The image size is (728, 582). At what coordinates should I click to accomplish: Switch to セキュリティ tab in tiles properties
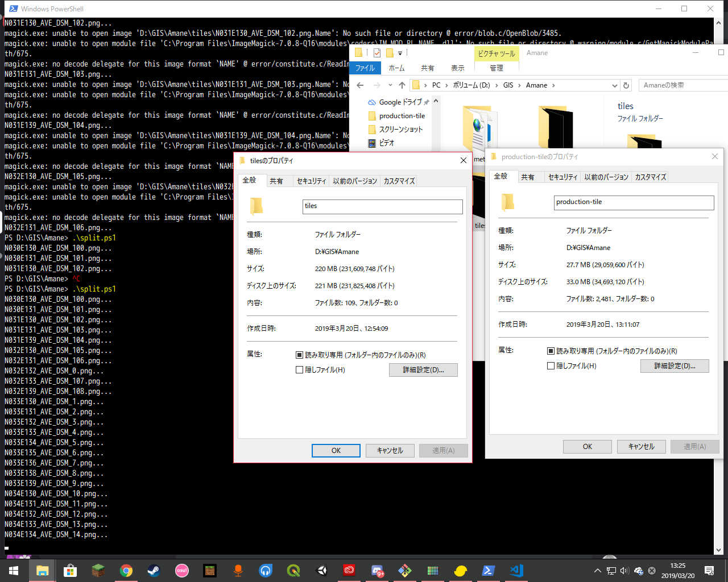(311, 181)
